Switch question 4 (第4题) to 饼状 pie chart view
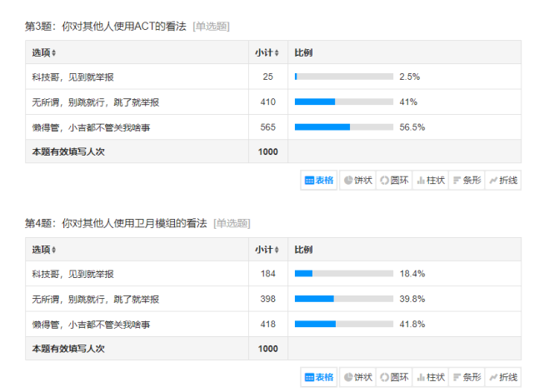The height and width of the screenshot is (392, 534). (357, 378)
